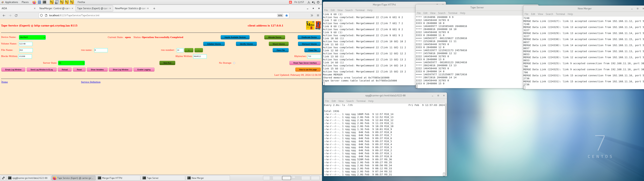
Task: Open Terminal menu in Tape Server window
Action: pos(452,13)
